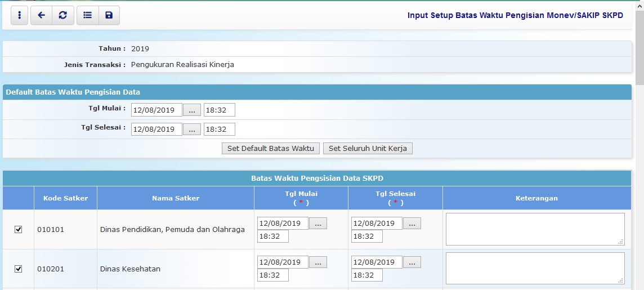
Task: Uncheck the Dinas Kesehatan row checkbox
Action: click(x=18, y=269)
